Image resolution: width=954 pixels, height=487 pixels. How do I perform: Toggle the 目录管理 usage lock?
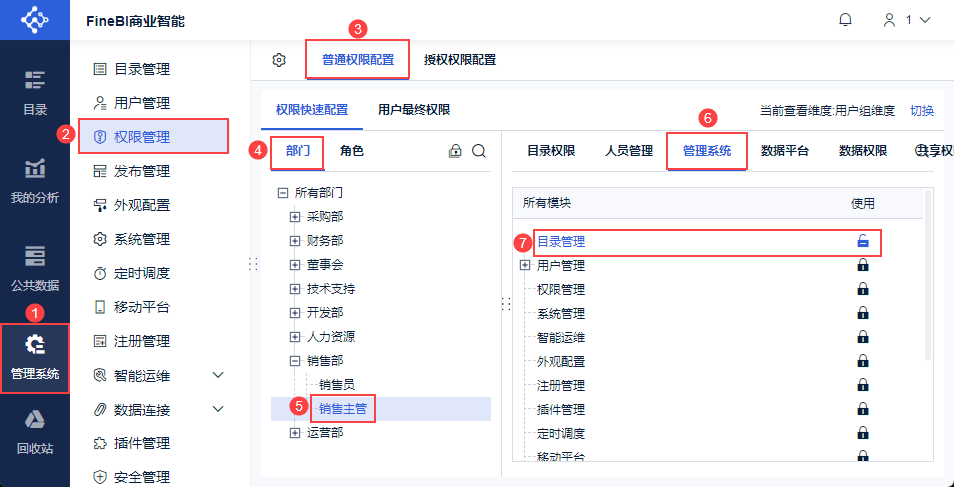coord(862,241)
